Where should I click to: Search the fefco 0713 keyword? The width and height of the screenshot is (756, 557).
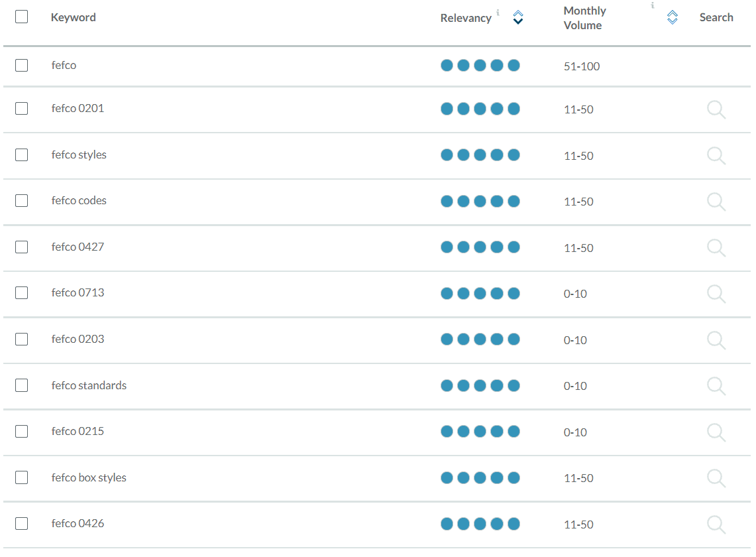716,294
